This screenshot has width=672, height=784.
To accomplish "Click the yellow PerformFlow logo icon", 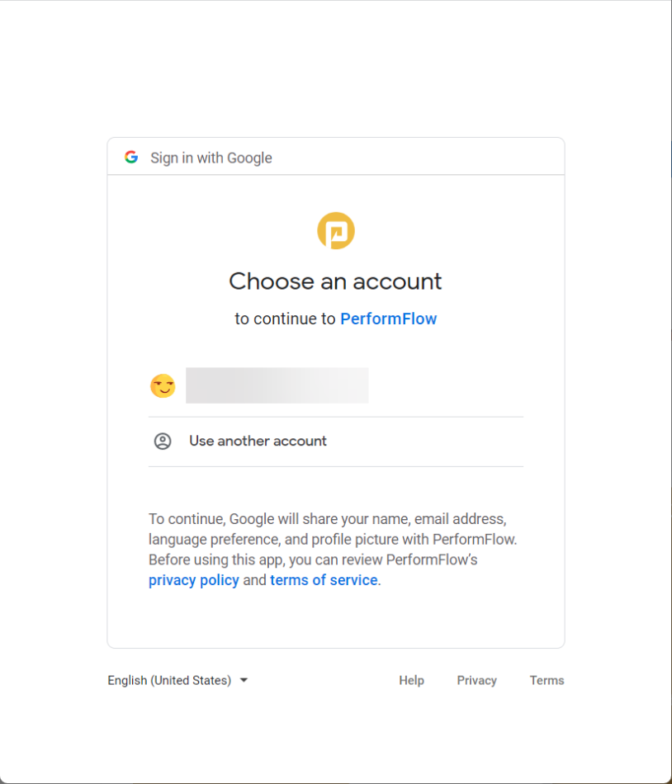I will click(x=335, y=230).
